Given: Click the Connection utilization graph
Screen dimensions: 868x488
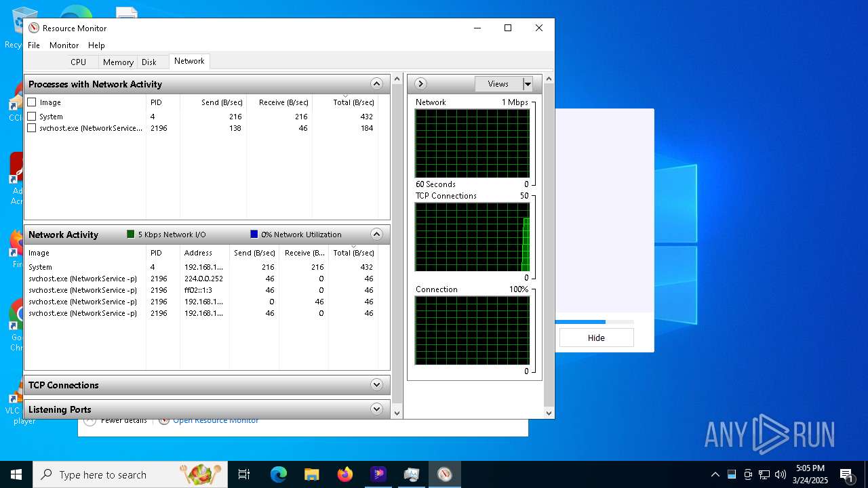Looking at the screenshot, I should (x=472, y=331).
